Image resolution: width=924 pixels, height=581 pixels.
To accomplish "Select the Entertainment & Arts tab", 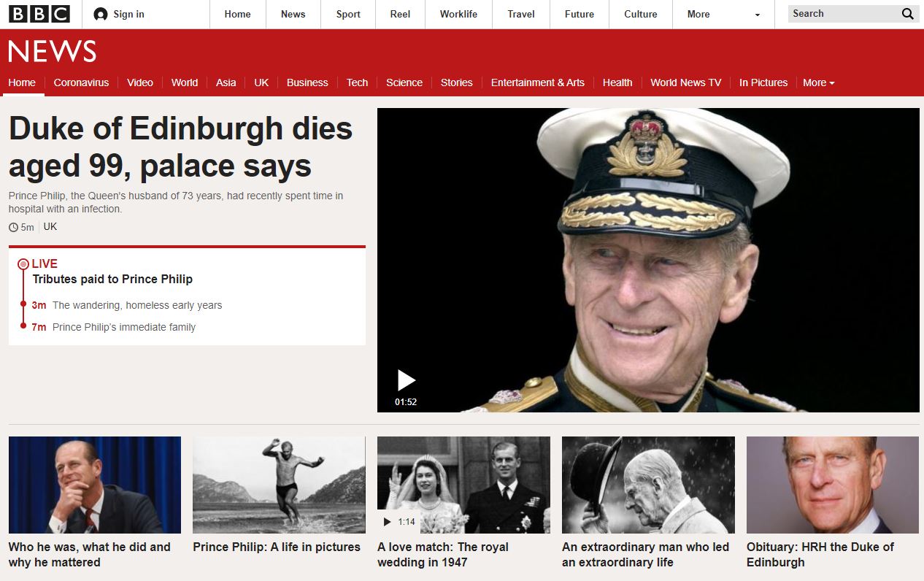I will (537, 82).
